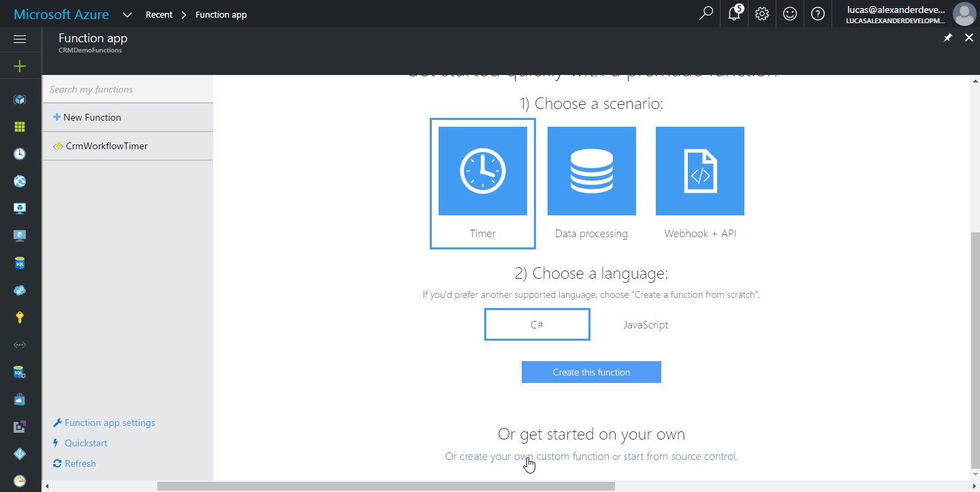980x492 pixels.
Task: Open the settings gear in top bar
Action: [762, 14]
